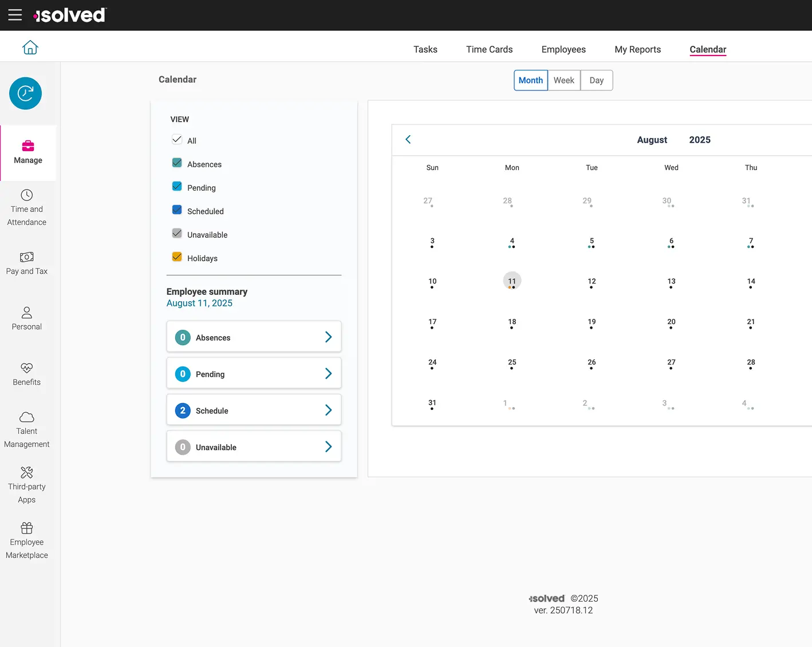
Task: Open the Personal section
Action: [26, 318]
